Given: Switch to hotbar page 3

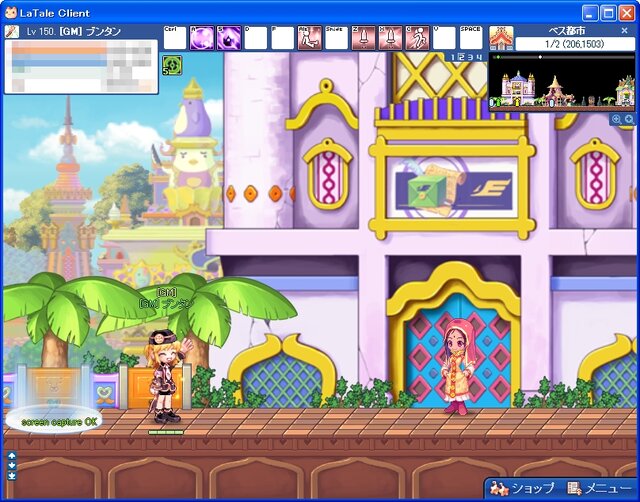Looking at the screenshot, I should (x=471, y=58).
